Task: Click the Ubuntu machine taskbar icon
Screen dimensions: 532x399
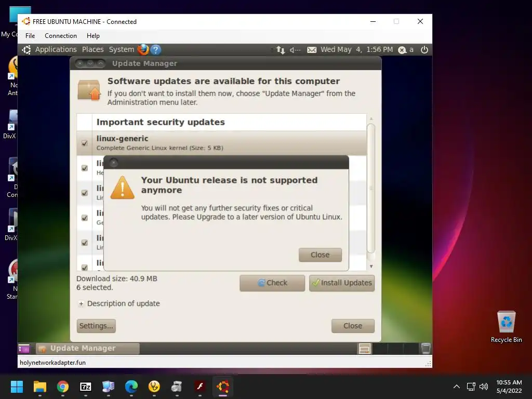Action: (223, 387)
